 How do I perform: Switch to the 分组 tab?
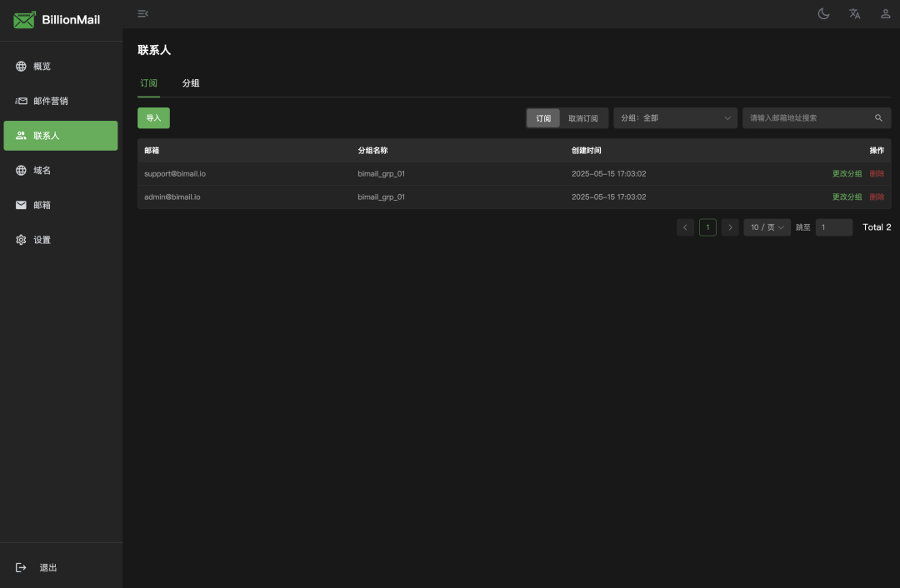191,83
